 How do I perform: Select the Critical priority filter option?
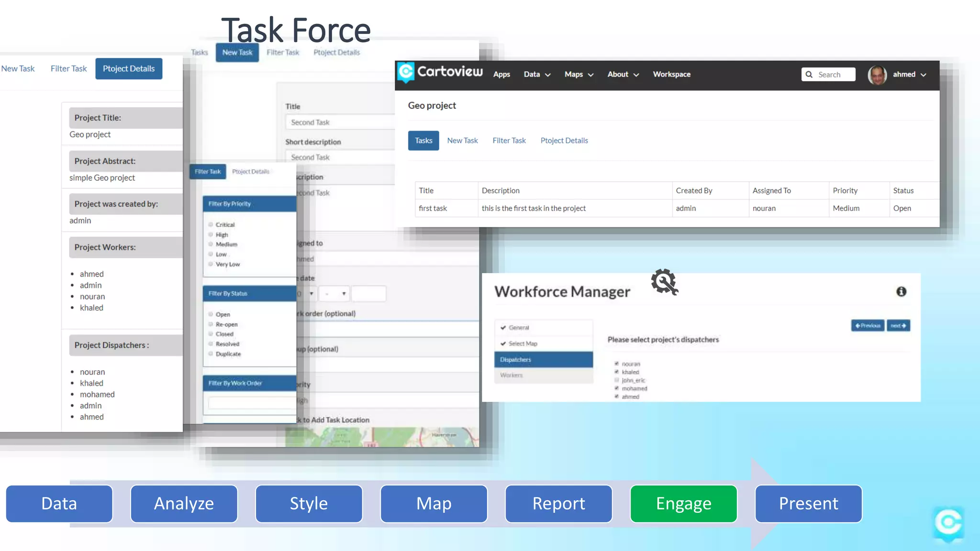(x=211, y=224)
